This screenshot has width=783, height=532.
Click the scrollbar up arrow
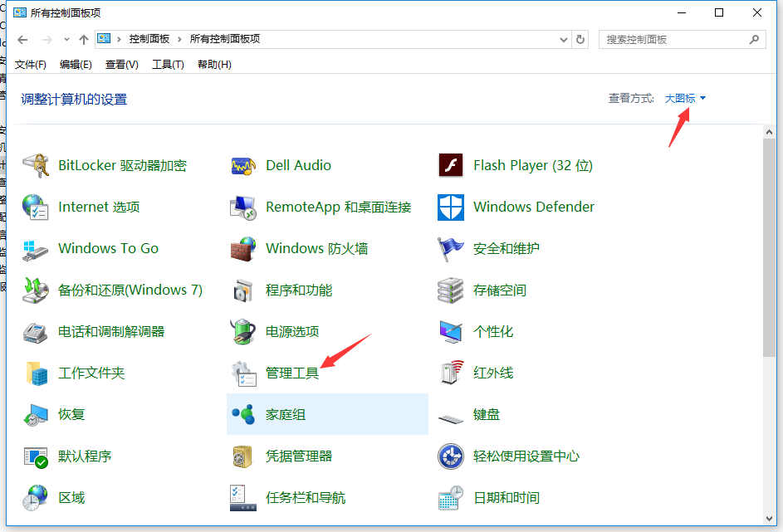click(x=769, y=132)
